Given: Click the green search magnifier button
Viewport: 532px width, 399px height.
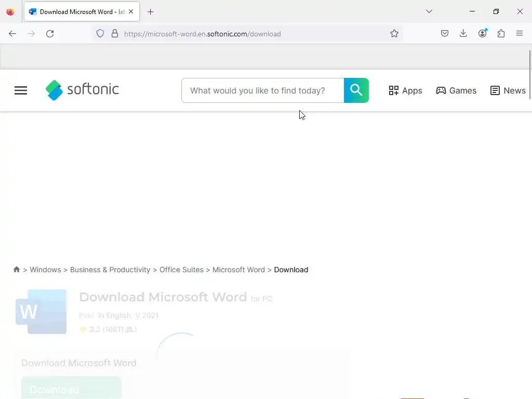Looking at the screenshot, I should [x=356, y=90].
